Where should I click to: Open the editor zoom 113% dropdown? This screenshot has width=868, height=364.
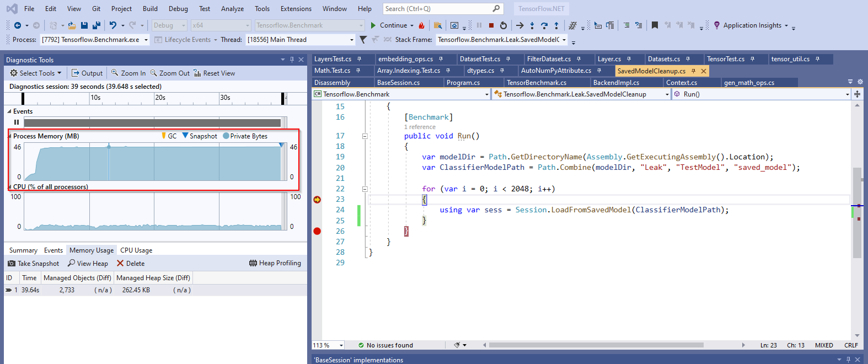click(328, 345)
